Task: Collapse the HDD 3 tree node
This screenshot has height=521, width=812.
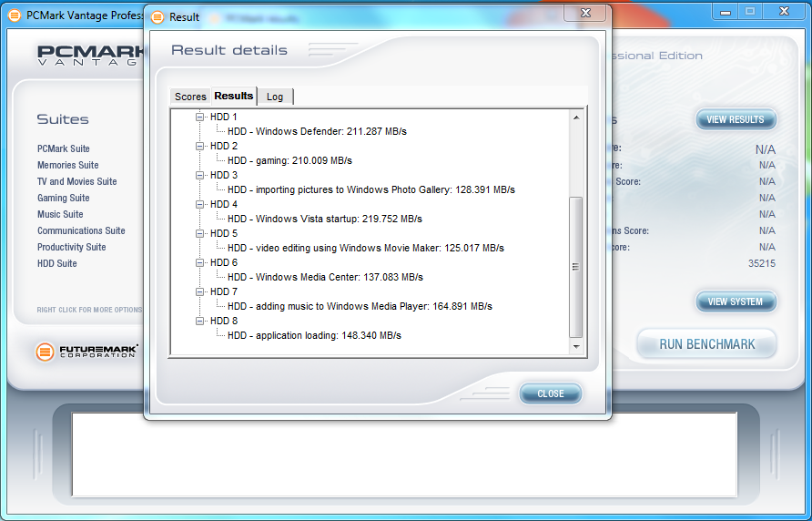Action: tap(199, 175)
